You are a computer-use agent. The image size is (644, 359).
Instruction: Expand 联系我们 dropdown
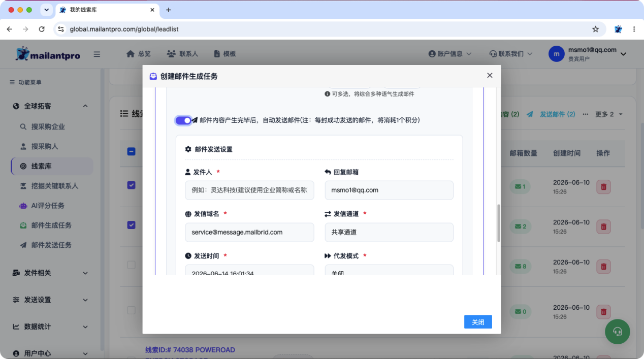click(x=510, y=54)
